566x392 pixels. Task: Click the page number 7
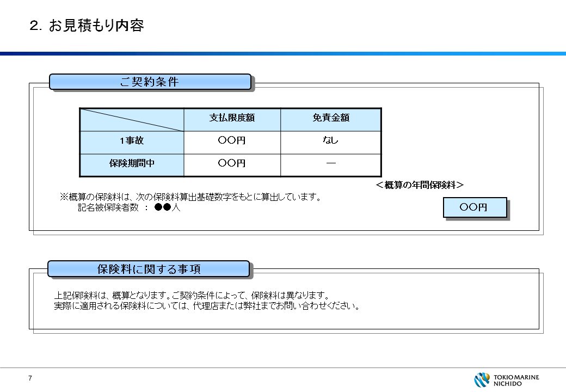point(30,378)
